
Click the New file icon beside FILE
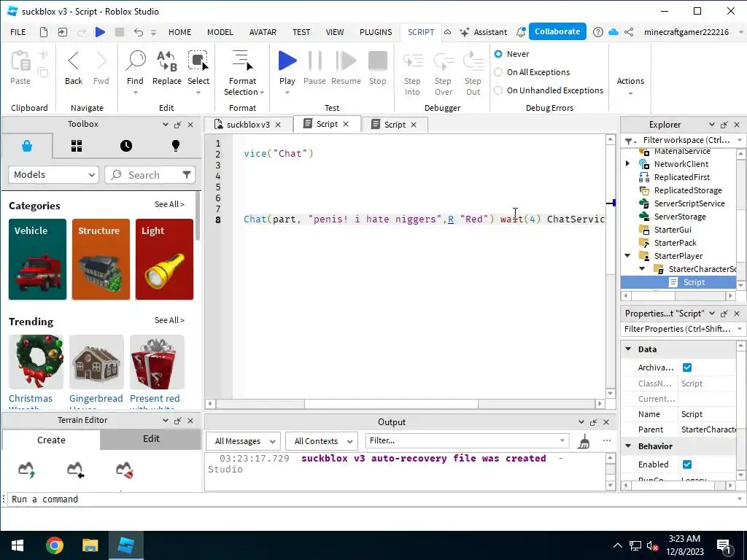[43, 32]
